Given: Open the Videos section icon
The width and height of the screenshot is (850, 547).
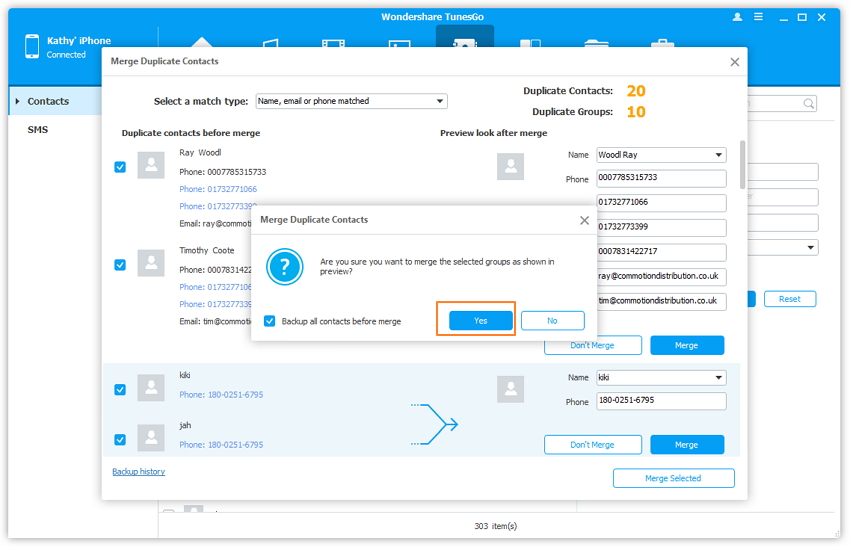Looking at the screenshot, I should coord(334,44).
